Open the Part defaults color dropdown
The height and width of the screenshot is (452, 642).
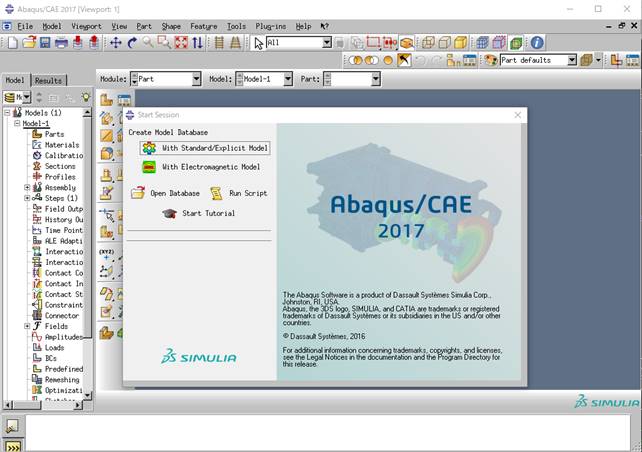tap(572, 60)
